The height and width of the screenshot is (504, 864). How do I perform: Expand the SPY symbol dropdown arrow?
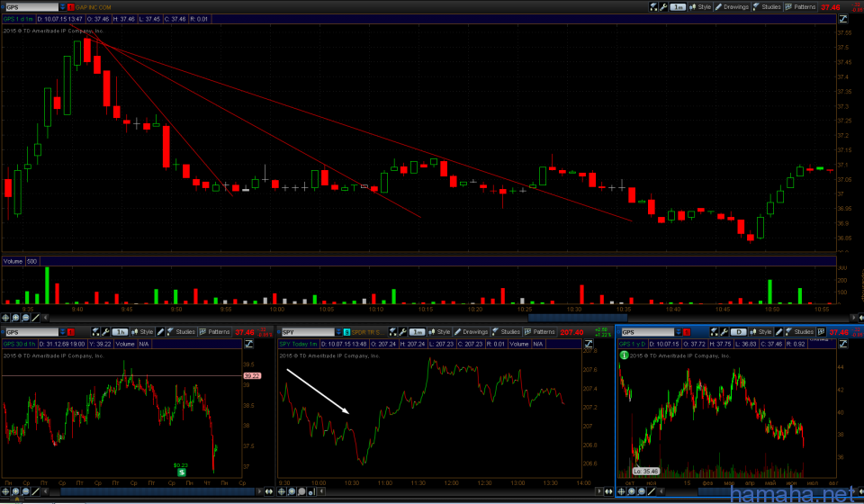click(x=339, y=332)
